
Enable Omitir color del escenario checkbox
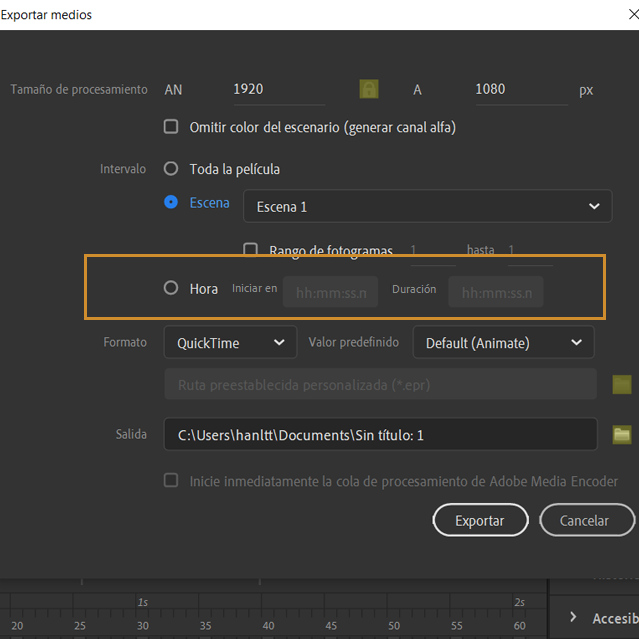click(171, 127)
